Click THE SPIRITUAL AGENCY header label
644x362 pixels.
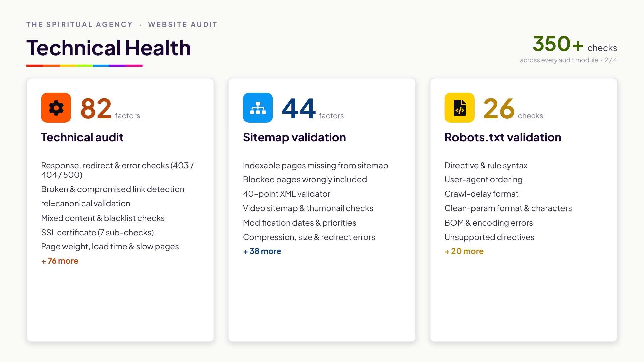pos(79,25)
